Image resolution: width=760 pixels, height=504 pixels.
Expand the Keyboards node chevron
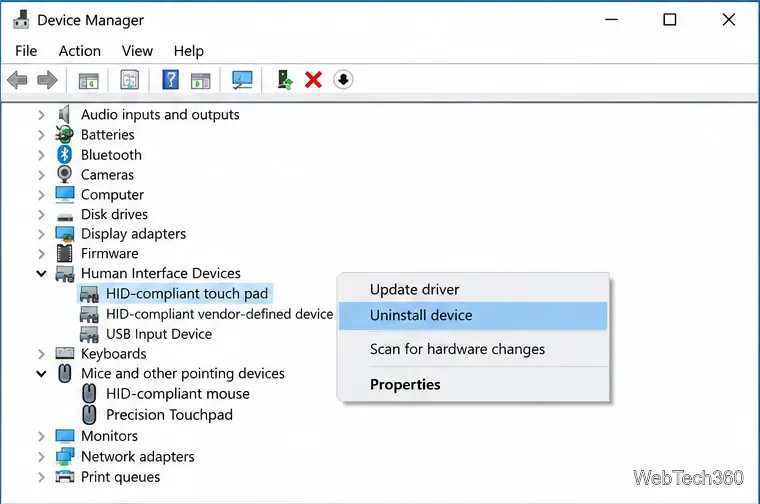point(42,354)
